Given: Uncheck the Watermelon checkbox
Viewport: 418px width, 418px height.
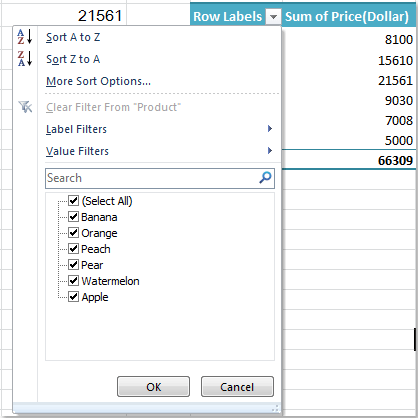Looking at the screenshot, I should pyautogui.click(x=73, y=281).
